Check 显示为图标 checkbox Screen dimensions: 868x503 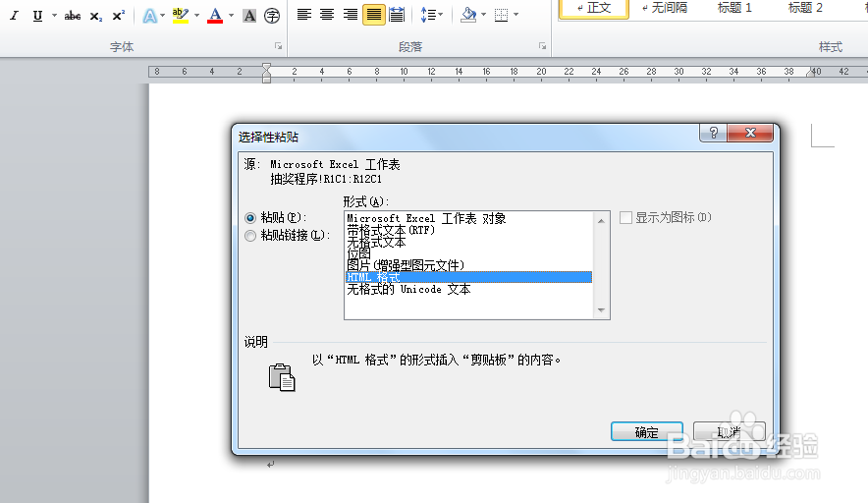click(x=625, y=218)
